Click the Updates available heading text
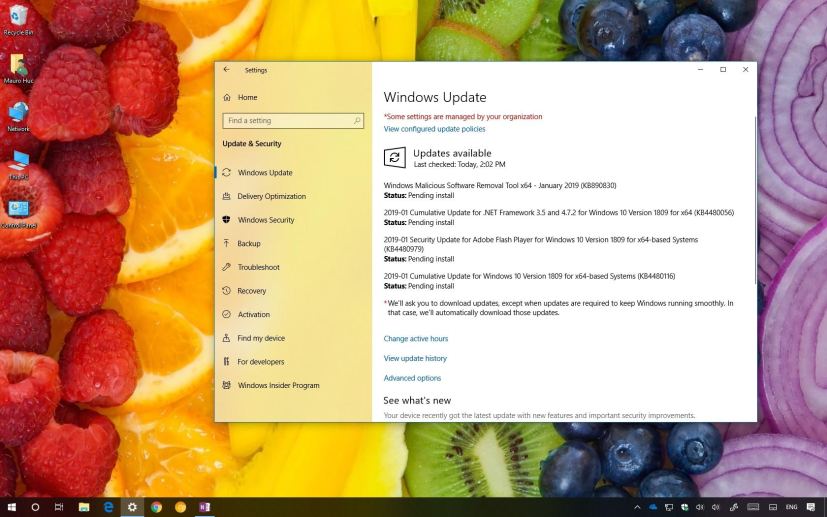The image size is (827, 517). tap(452, 153)
